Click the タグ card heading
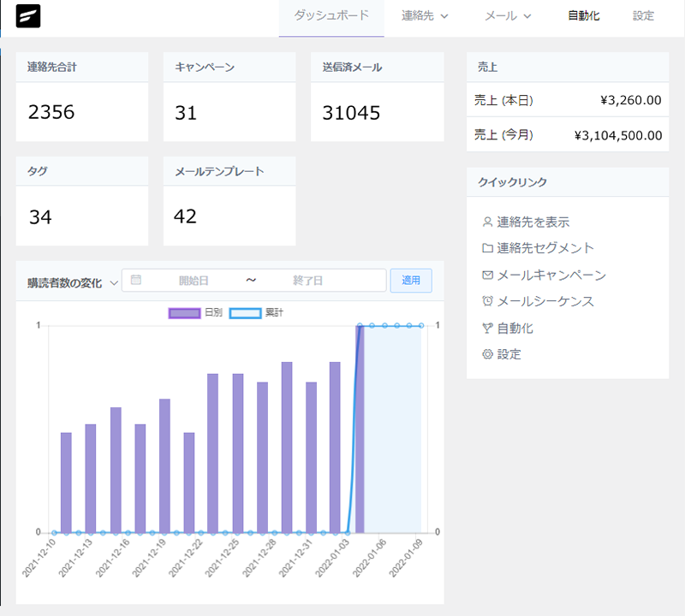This screenshot has width=685, height=616. tap(37, 171)
